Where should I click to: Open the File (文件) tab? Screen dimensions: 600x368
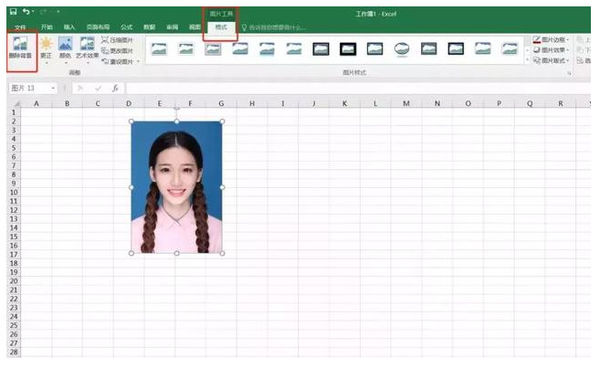pos(20,27)
